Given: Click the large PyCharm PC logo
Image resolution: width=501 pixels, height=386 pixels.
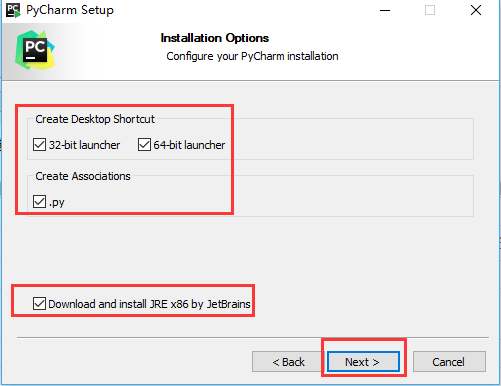Looking at the screenshot, I should [35, 50].
